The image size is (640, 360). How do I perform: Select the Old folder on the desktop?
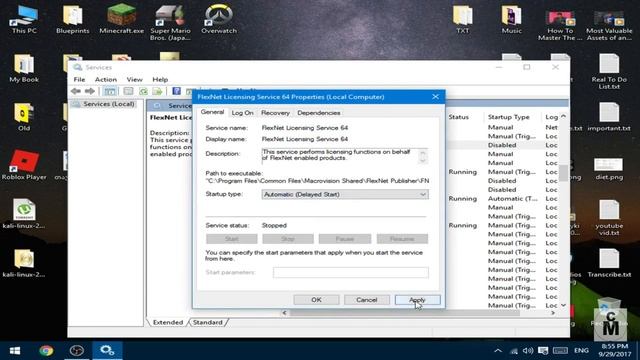tap(24, 116)
